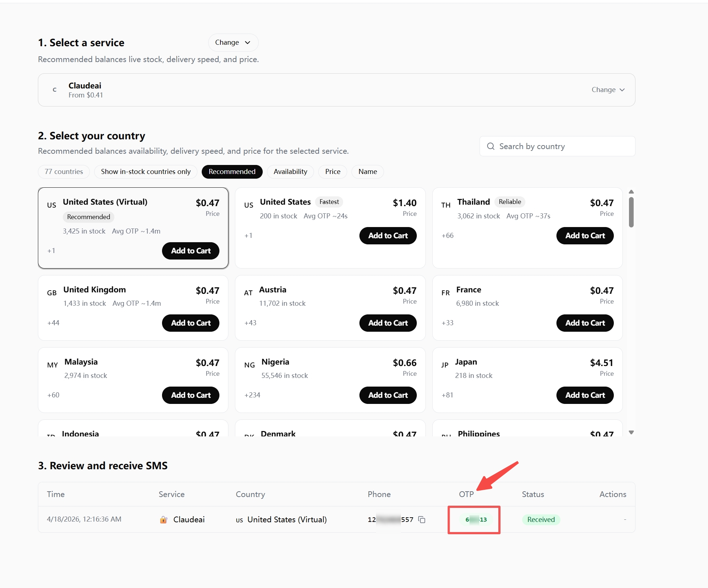This screenshot has width=708, height=588.
Task: Click scrollbar up arrow in country list
Action: pos(631,192)
